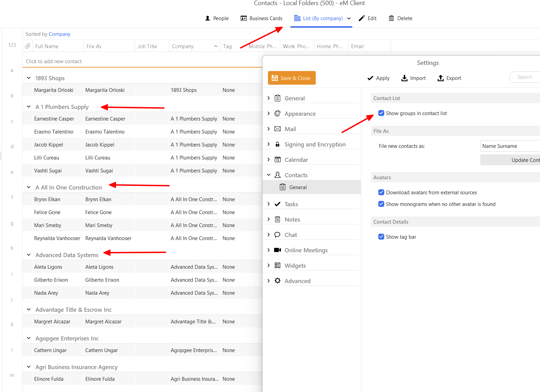Click the General settings clipboard icon
This screenshot has height=392, width=540.
click(x=278, y=98)
